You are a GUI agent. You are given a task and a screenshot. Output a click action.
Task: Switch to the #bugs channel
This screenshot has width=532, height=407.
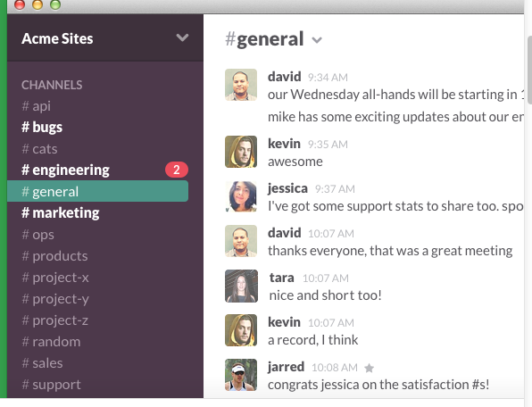(x=42, y=128)
